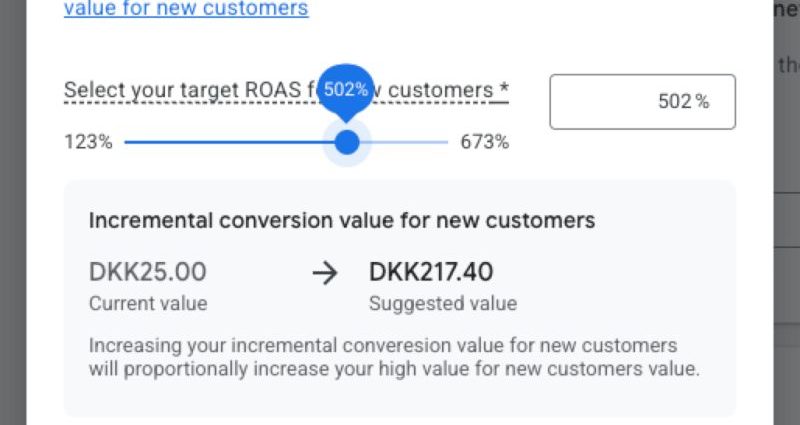
Task: Click the arrow icon between current and suggested values
Action: pyautogui.click(x=325, y=273)
